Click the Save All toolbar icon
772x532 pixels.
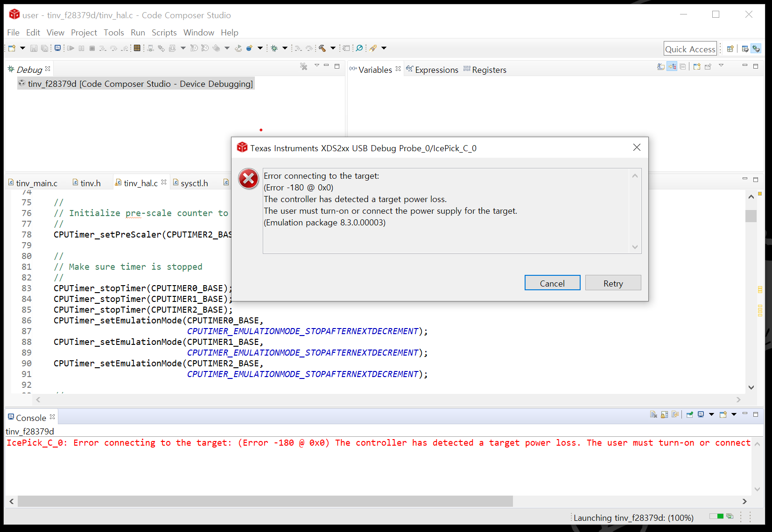[x=44, y=48]
